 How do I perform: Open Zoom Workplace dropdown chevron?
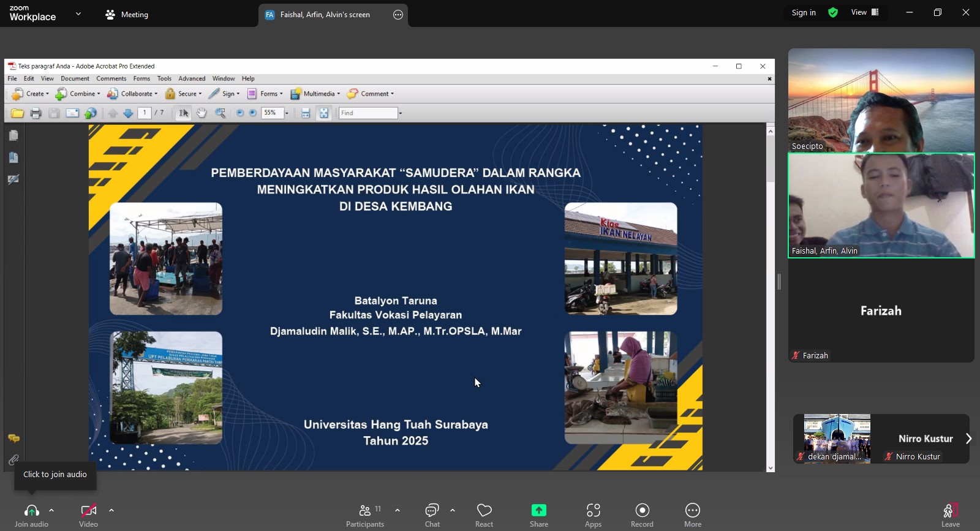78,13
